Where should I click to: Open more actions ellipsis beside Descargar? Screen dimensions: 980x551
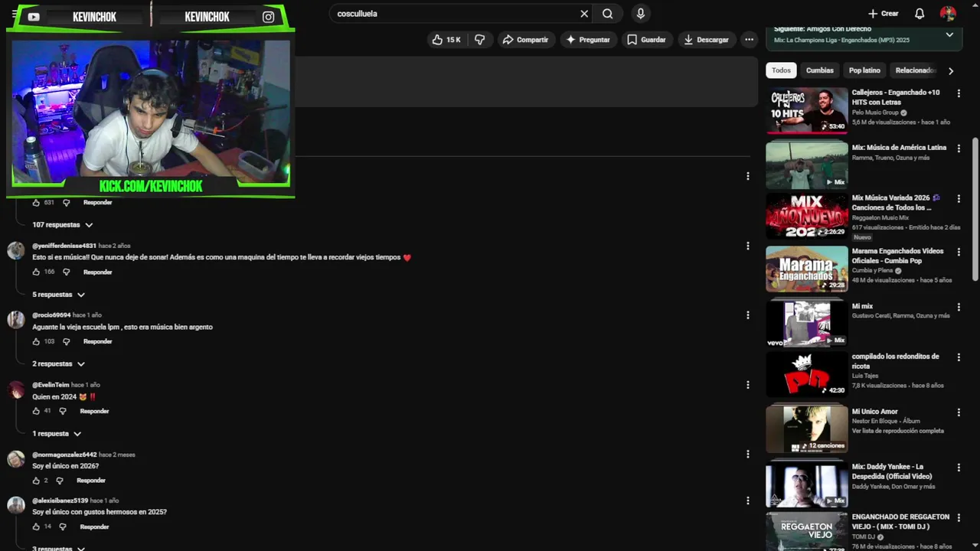click(x=750, y=40)
